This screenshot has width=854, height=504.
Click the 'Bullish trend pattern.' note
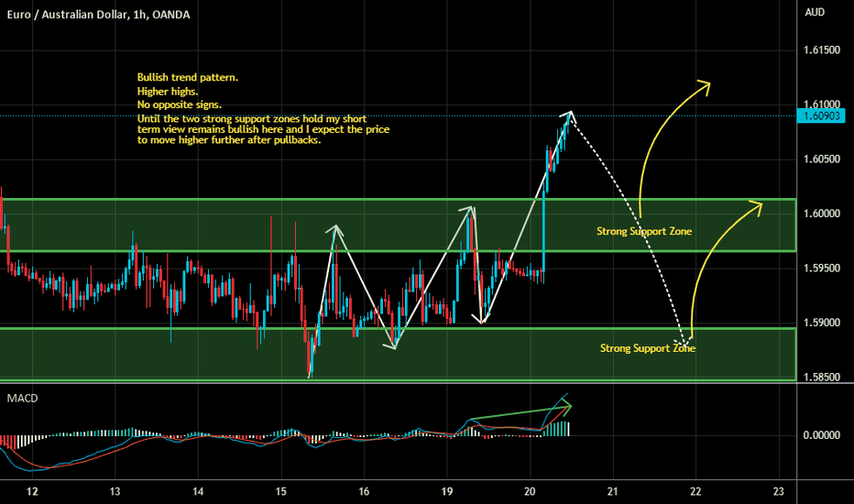coord(188,77)
